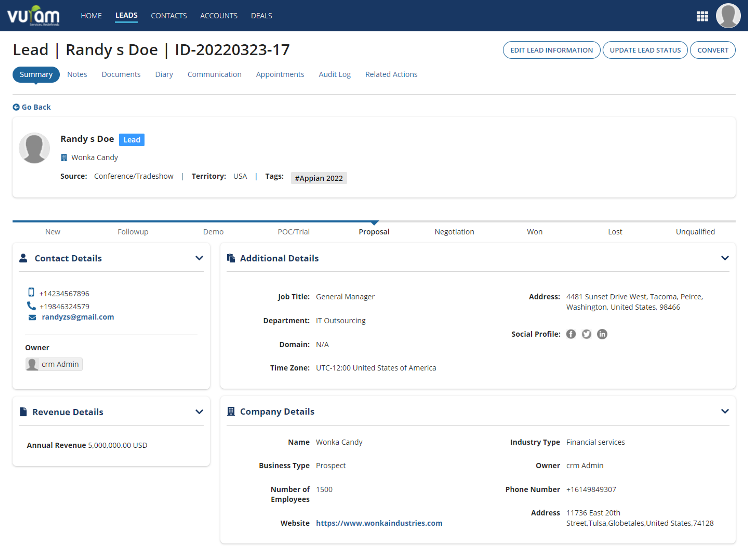This screenshot has height=560, width=748.
Task: Open the LEADS navigation item
Action: point(126,16)
